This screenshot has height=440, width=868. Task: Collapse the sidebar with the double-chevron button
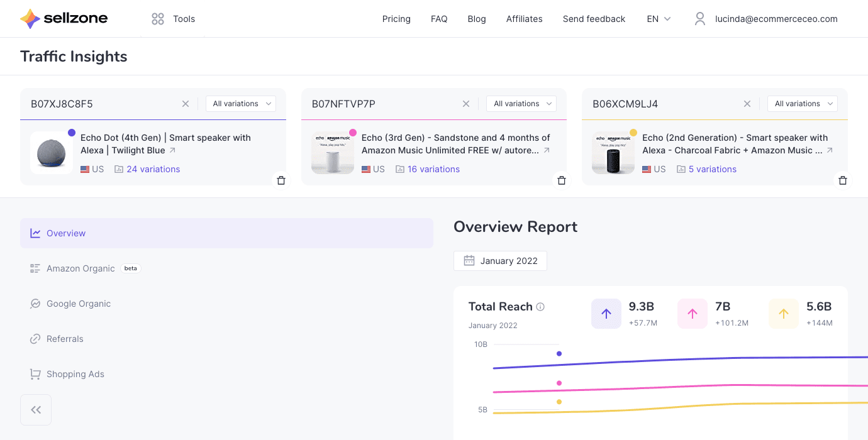tap(36, 409)
